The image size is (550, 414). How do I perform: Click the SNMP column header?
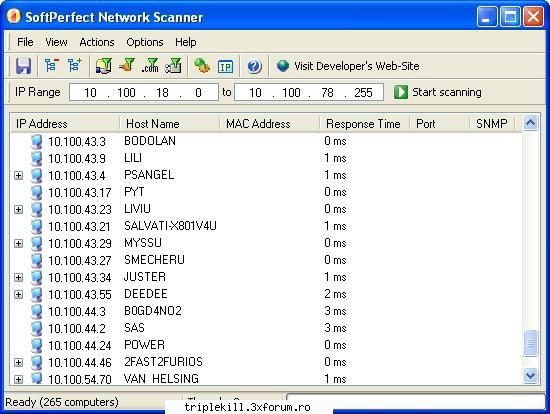[492, 123]
